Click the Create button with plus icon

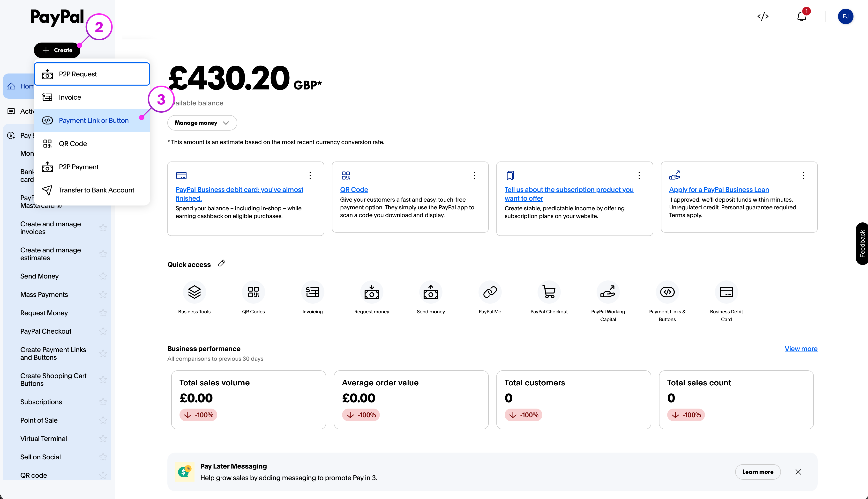pyautogui.click(x=57, y=50)
